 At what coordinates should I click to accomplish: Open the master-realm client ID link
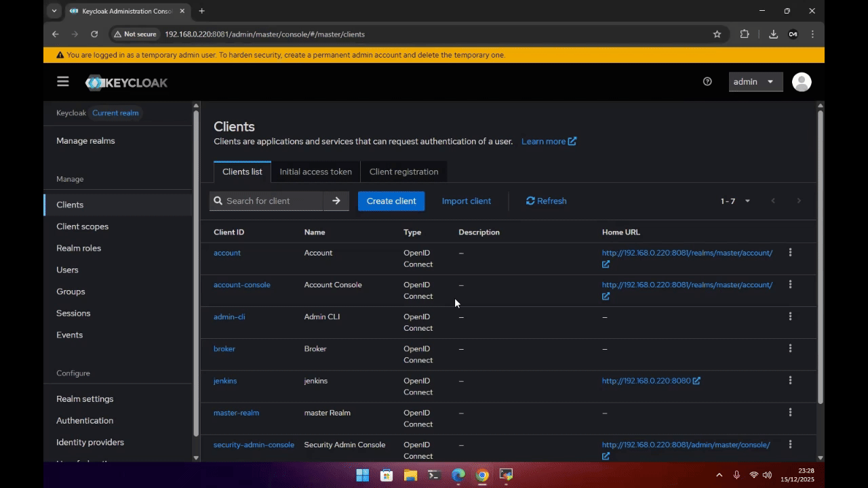[x=236, y=413]
